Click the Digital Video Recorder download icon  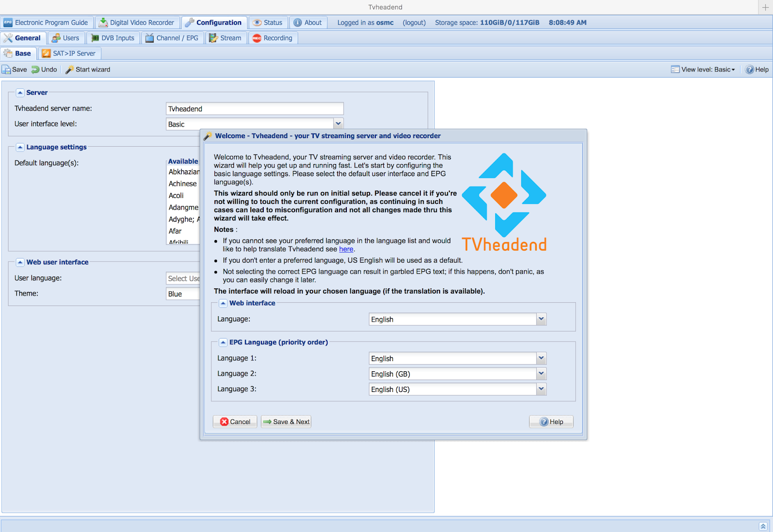(103, 23)
